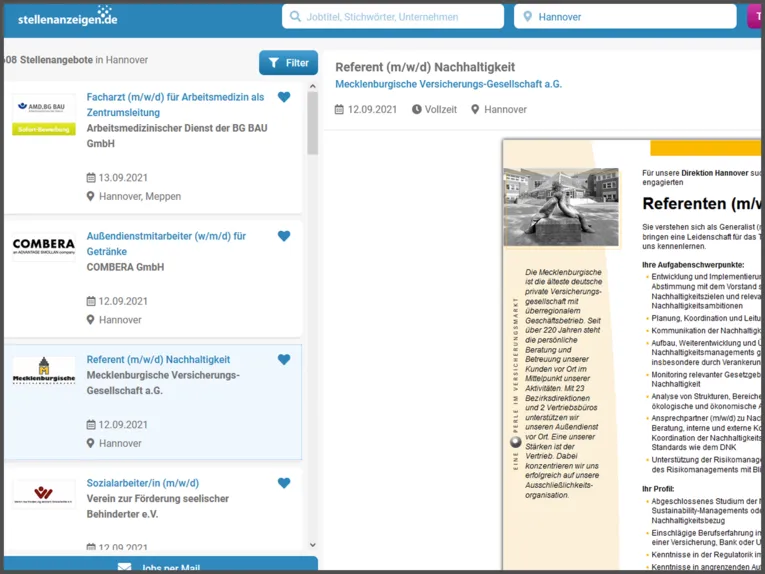Open the Filter button
The image size is (765, 574).
pos(288,63)
